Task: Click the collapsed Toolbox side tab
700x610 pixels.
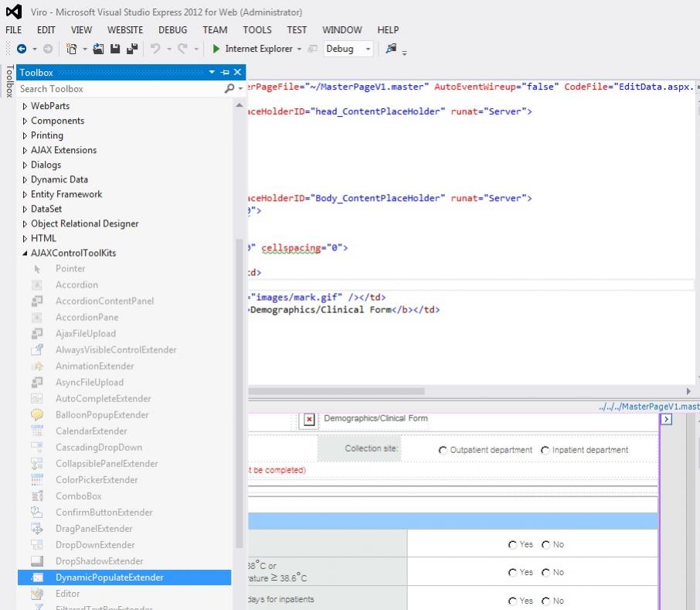Action: pyautogui.click(x=9, y=81)
